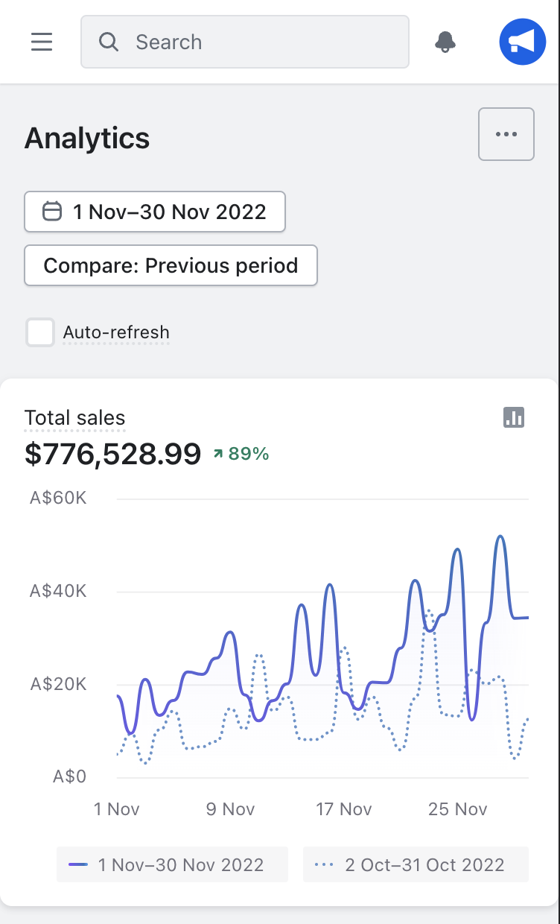The height and width of the screenshot is (924, 560).
Task: Click the $776,528.99 total sales figure
Action: (x=112, y=454)
